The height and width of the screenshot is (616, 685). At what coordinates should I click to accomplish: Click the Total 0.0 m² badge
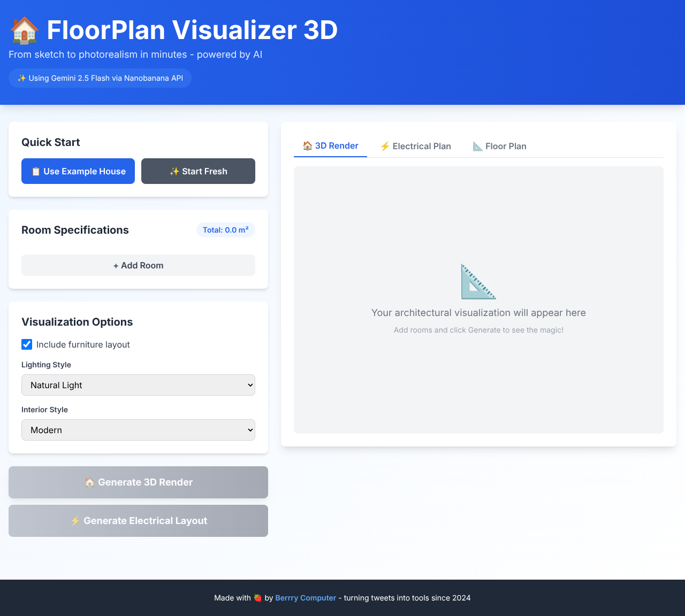[225, 230]
